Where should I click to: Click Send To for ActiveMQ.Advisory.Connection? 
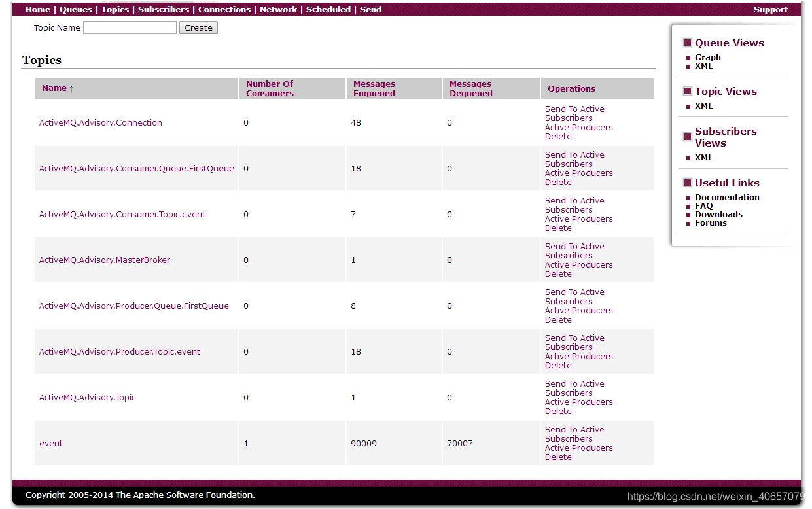pos(561,109)
